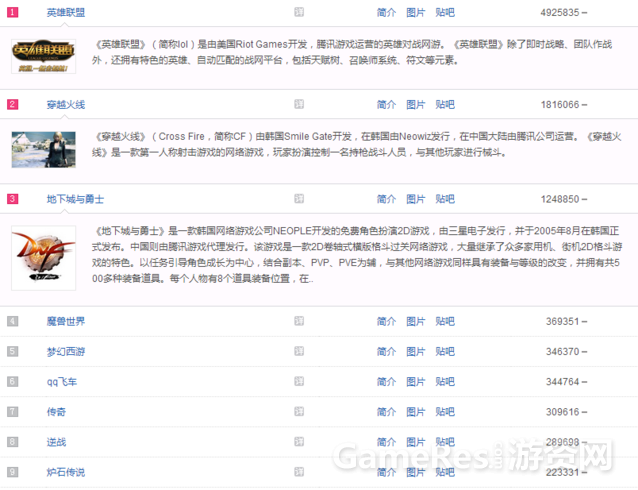Select search index 369351
This screenshot has width=638, height=490.
point(563,322)
